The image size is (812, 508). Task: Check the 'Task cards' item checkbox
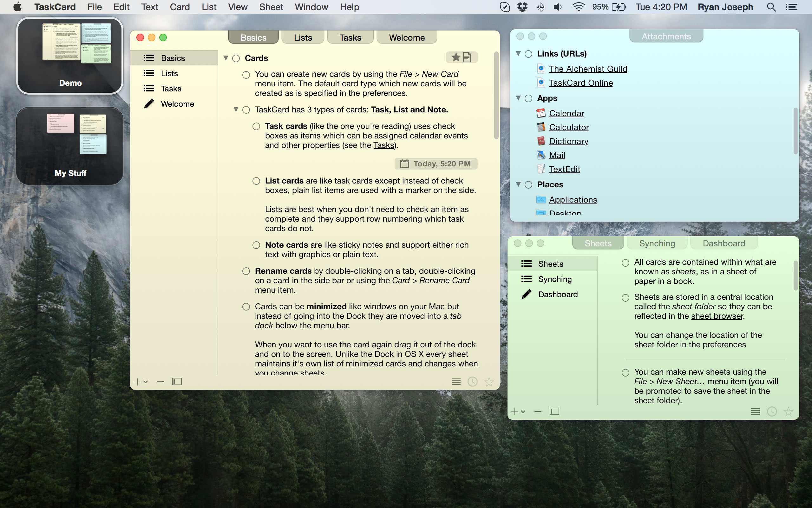(x=256, y=127)
